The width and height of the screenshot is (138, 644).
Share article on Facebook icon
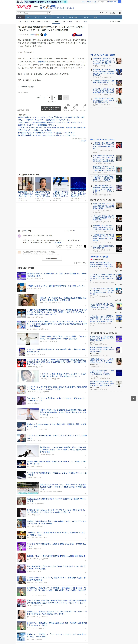click(45, 35)
